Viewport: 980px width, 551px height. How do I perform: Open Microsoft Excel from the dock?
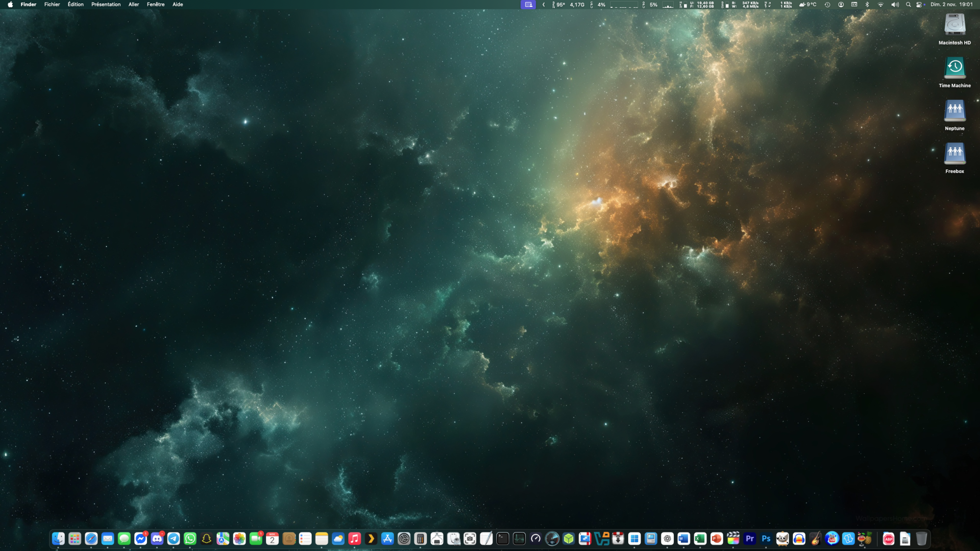pyautogui.click(x=700, y=539)
